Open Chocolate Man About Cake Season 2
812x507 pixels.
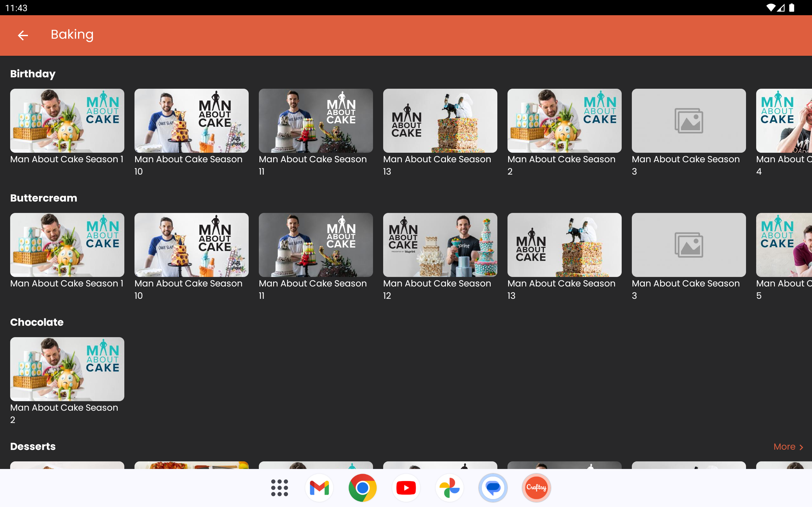67,369
